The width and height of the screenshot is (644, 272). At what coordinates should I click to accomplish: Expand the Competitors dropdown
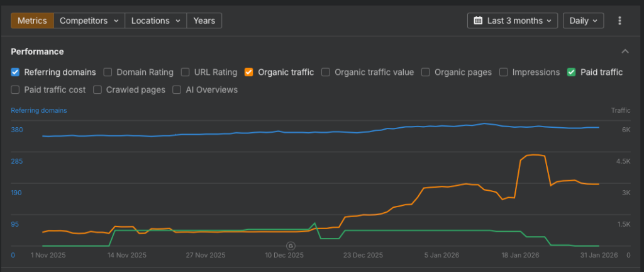coord(89,21)
